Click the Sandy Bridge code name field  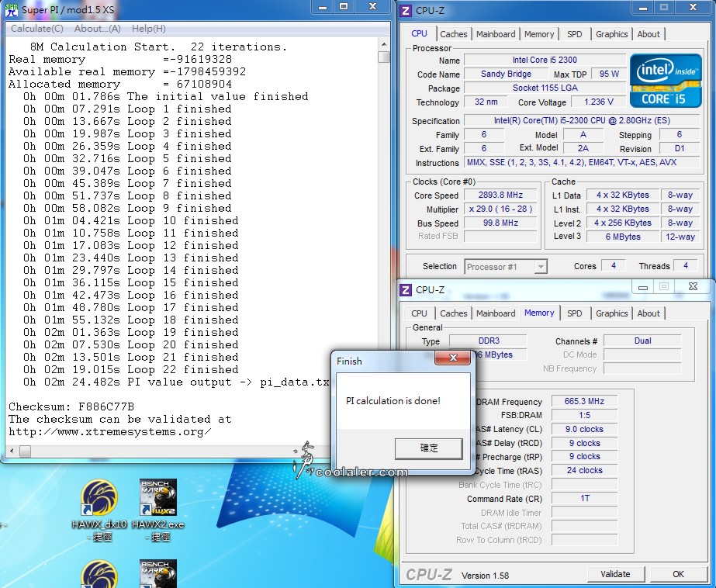click(x=506, y=74)
